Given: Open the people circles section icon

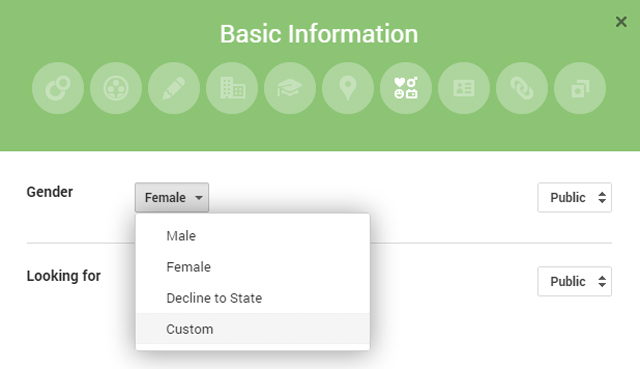Looking at the screenshot, I should [x=116, y=88].
